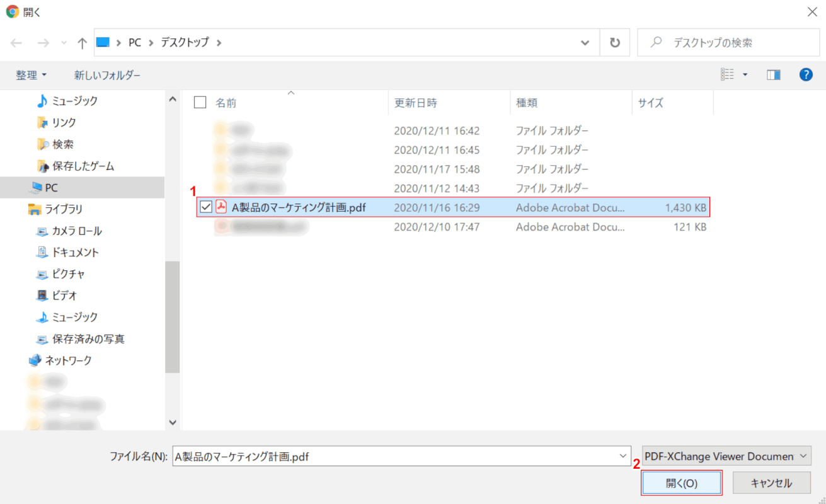Image resolution: width=826 pixels, height=504 pixels.
Task: Click the Back navigation arrow
Action: [16, 43]
